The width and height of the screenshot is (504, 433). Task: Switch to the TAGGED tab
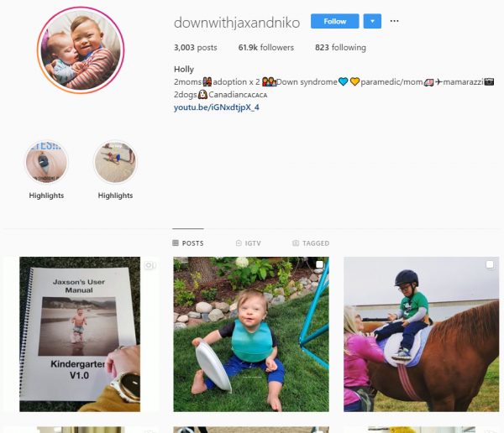311,243
